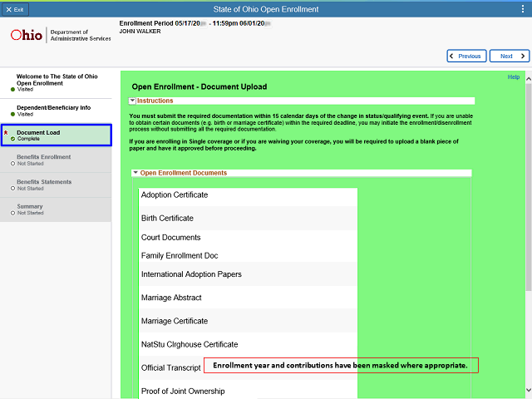Open the Benefits Enrollment step
532x399 pixels.
click(56, 160)
